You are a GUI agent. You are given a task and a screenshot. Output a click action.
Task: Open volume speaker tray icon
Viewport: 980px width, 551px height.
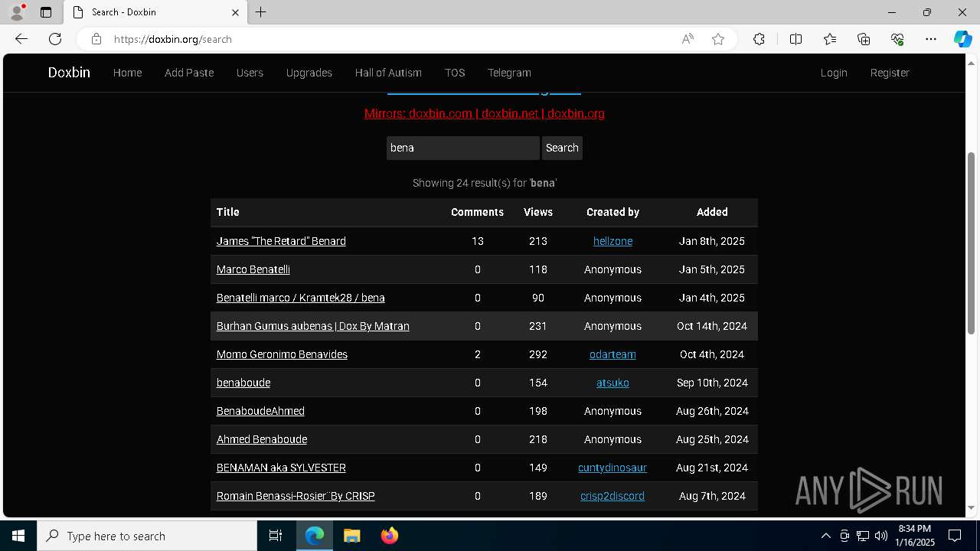[881, 536]
